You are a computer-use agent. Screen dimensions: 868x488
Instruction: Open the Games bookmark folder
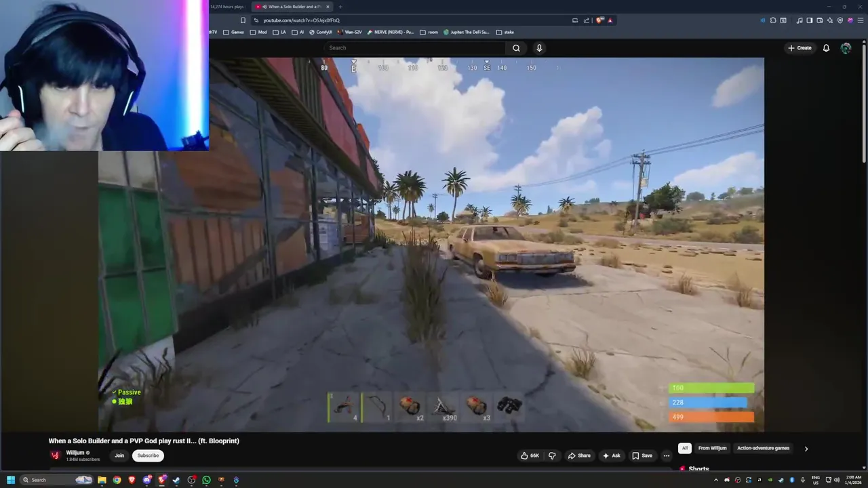tap(233, 32)
